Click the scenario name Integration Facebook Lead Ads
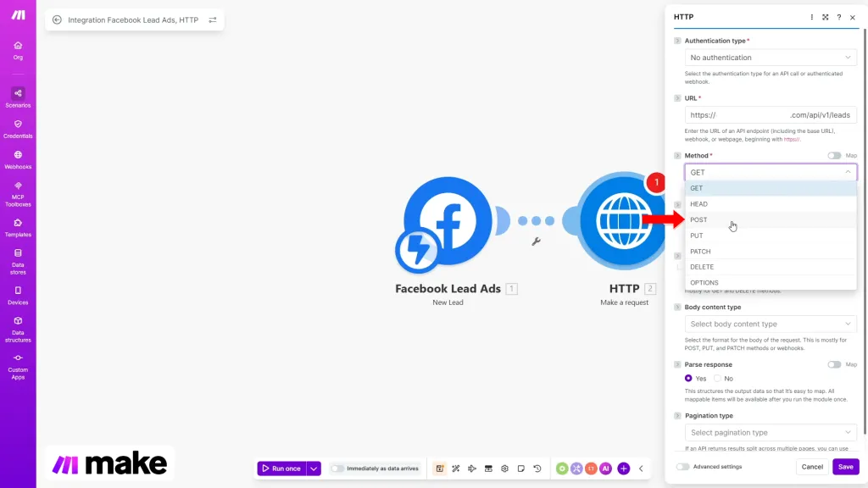The width and height of the screenshot is (868, 488). coord(133,20)
